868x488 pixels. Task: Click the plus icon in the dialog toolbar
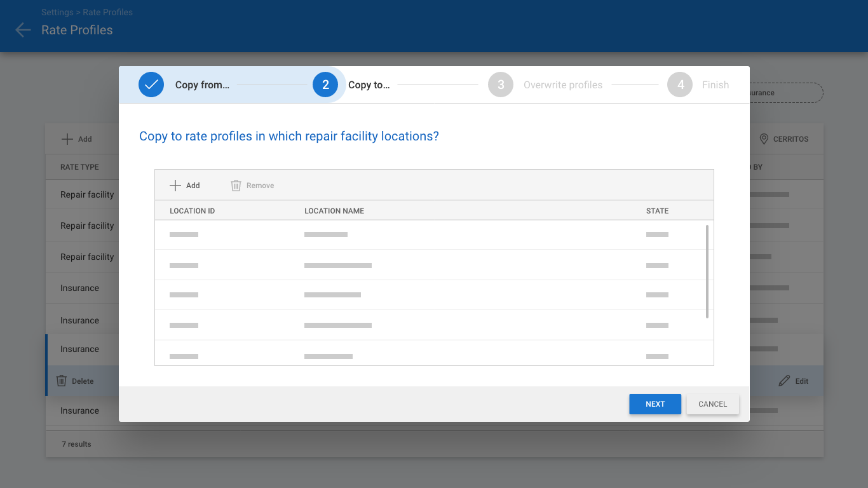tap(175, 186)
